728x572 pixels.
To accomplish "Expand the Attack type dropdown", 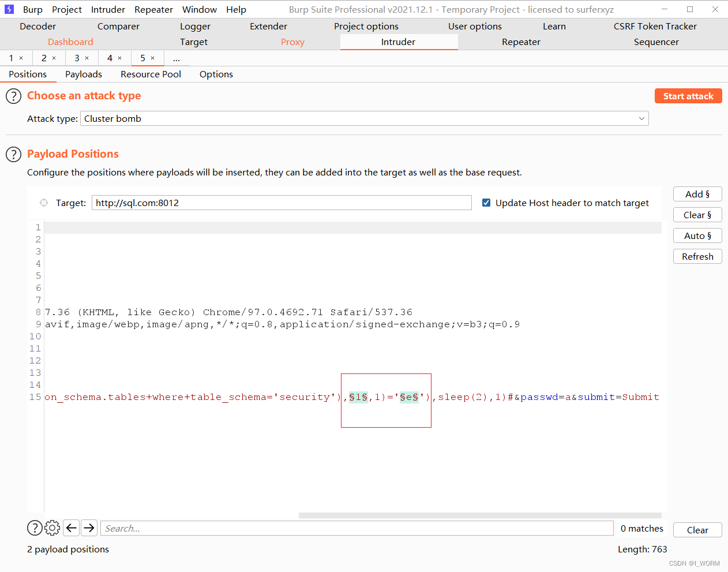I will coord(641,119).
